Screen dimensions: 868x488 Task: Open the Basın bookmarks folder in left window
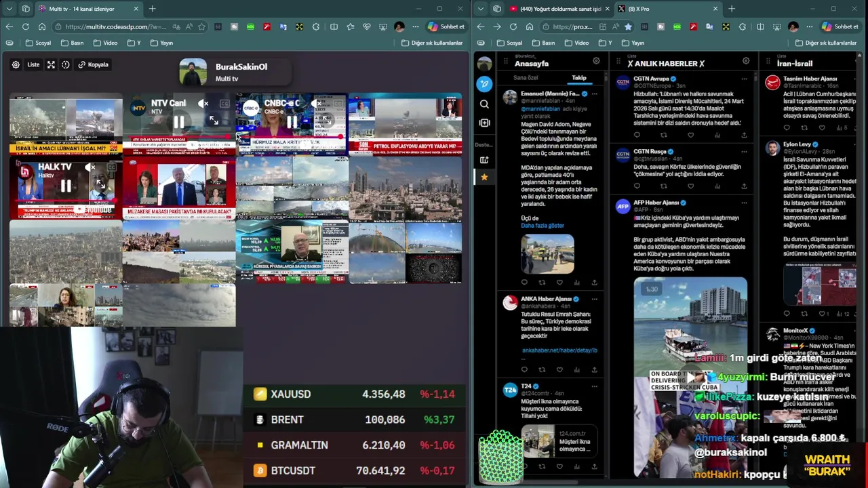(x=73, y=43)
